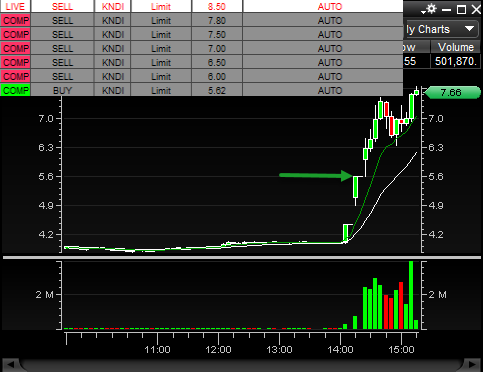Click the Volume column header
Viewport: 483px width, 372px height.
(x=456, y=47)
